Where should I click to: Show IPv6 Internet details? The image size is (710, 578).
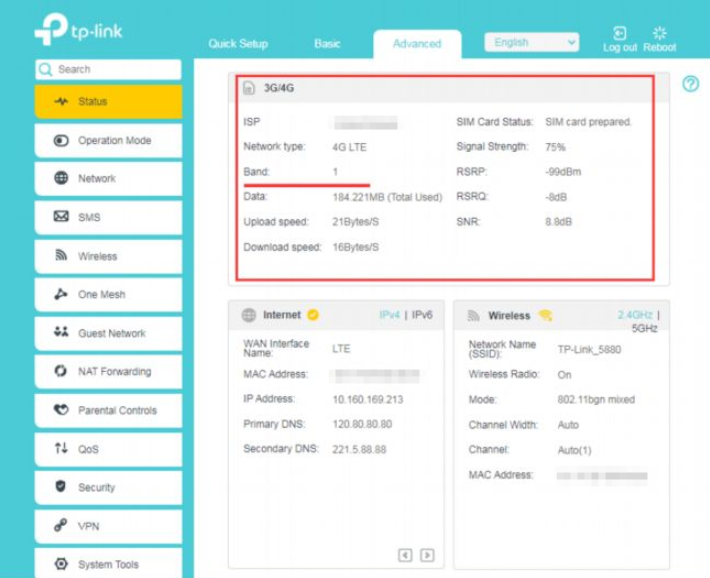click(422, 315)
